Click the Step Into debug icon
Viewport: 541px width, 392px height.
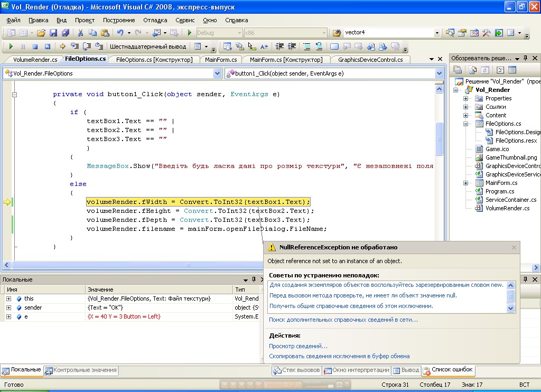(x=75, y=46)
